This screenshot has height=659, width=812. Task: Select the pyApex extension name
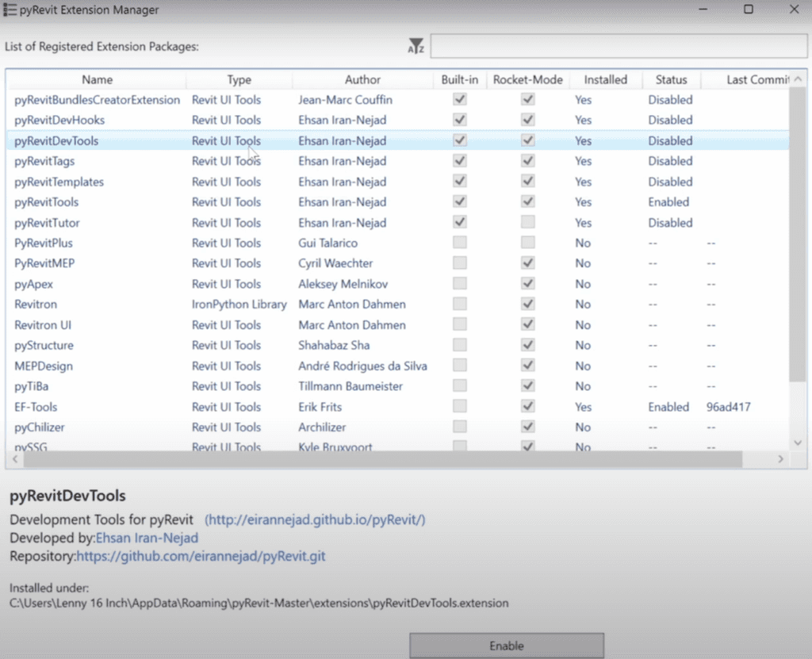33,284
